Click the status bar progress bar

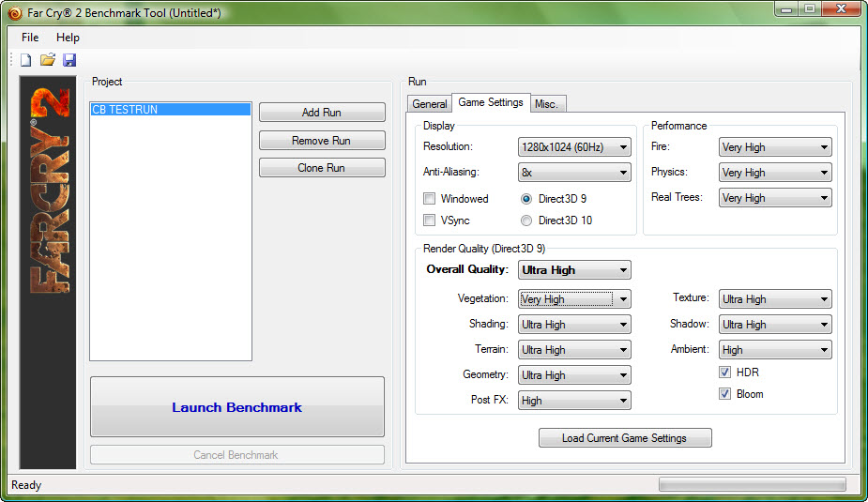[753, 484]
